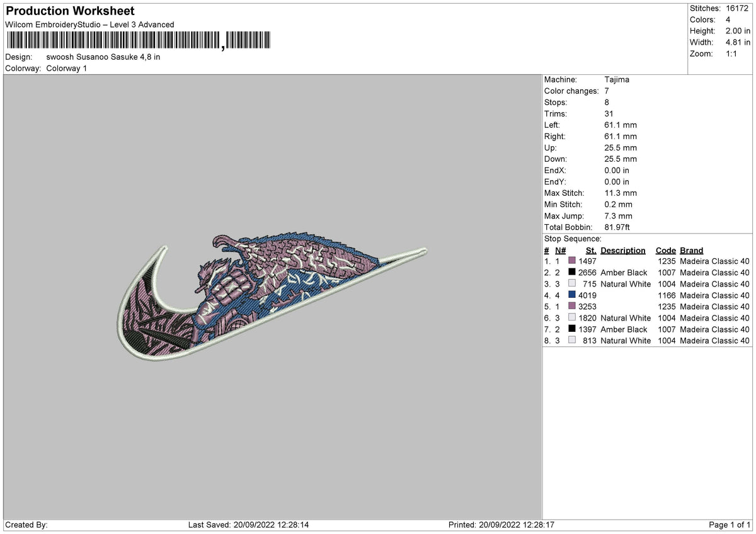Select the EndY value '0.00 in'
The width and height of the screenshot is (756, 534).
pos(617,181)
